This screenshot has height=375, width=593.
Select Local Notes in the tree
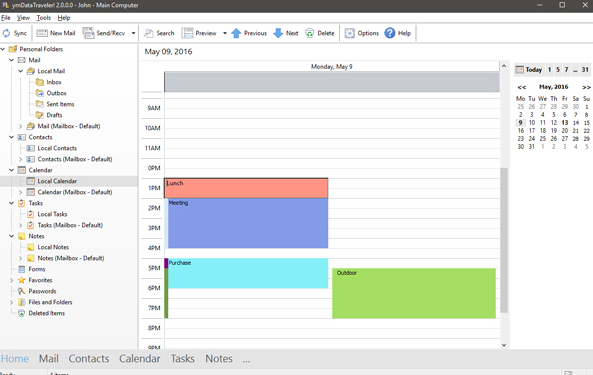(53, 247)
